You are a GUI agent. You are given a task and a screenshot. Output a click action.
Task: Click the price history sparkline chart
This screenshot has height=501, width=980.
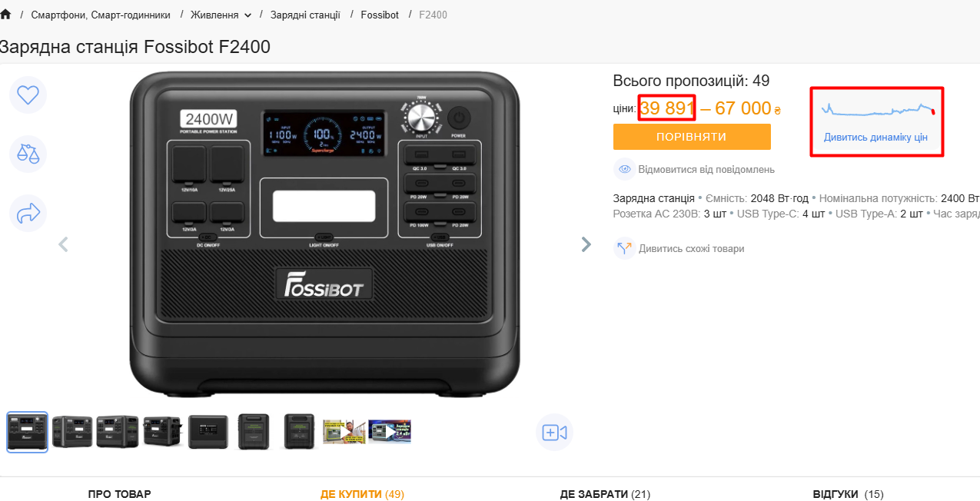point(877,110)
